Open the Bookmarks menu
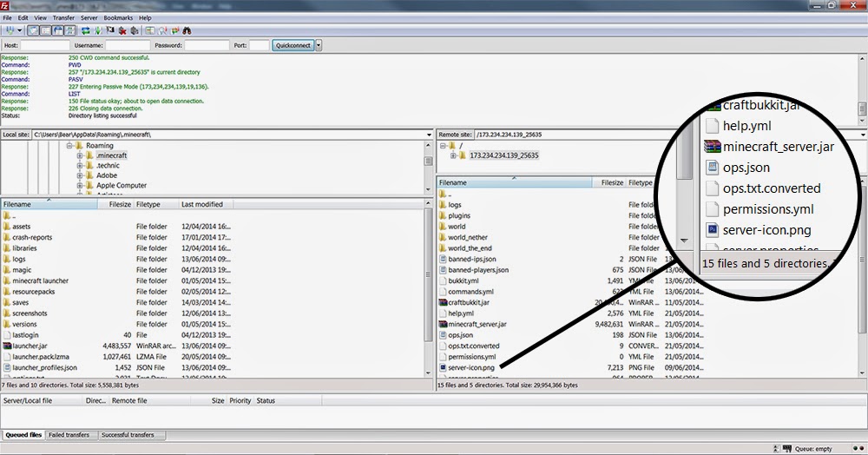This screenshot has height=455, width=868. 118,17
